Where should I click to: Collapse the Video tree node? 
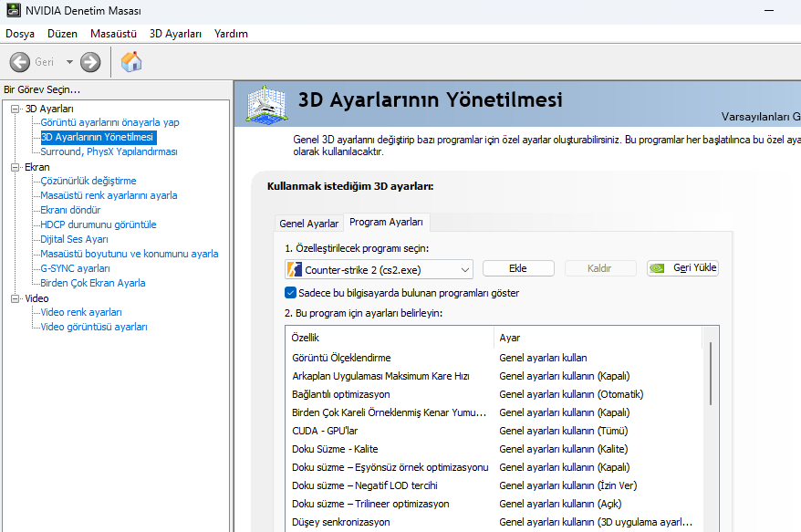16,298
